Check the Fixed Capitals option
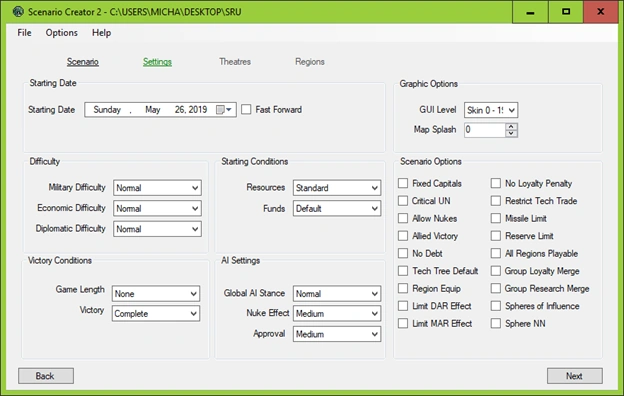 click(403, 183)
